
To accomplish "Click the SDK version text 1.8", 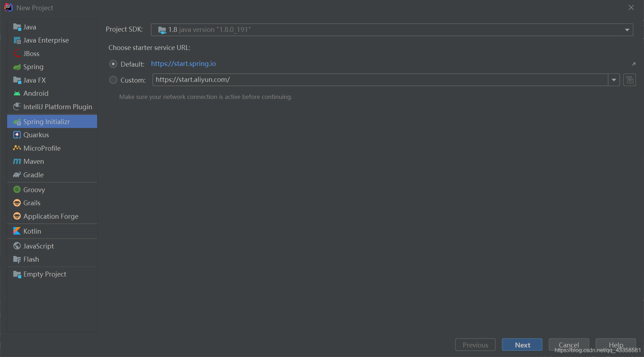I will click(173, 30).
